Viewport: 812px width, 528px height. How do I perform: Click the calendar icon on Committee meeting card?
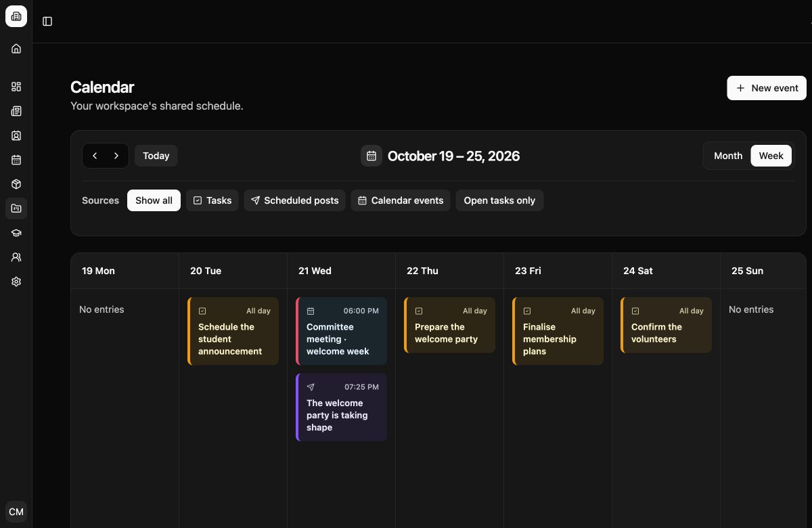[311, 311]
